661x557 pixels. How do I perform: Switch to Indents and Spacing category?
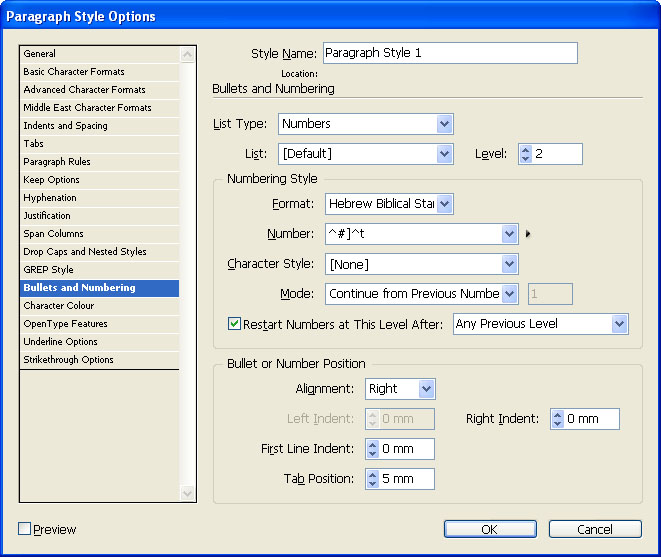[x=65, y=126]
